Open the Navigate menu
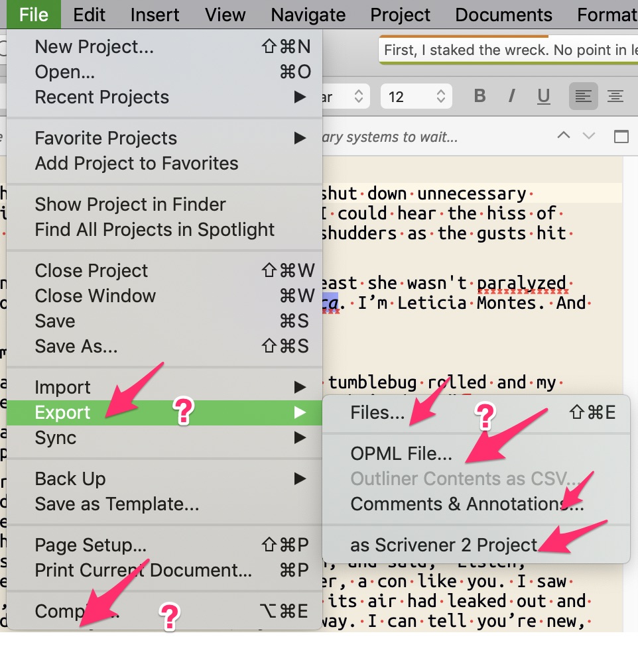The image size is (638, 672). click(308, 15)
